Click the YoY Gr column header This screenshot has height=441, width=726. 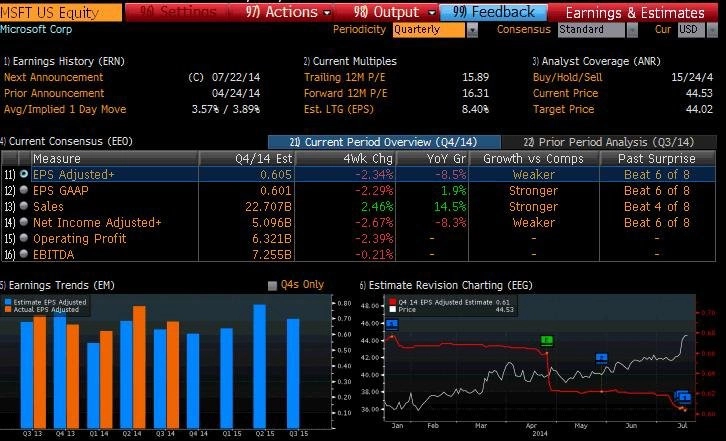(432, 158)
